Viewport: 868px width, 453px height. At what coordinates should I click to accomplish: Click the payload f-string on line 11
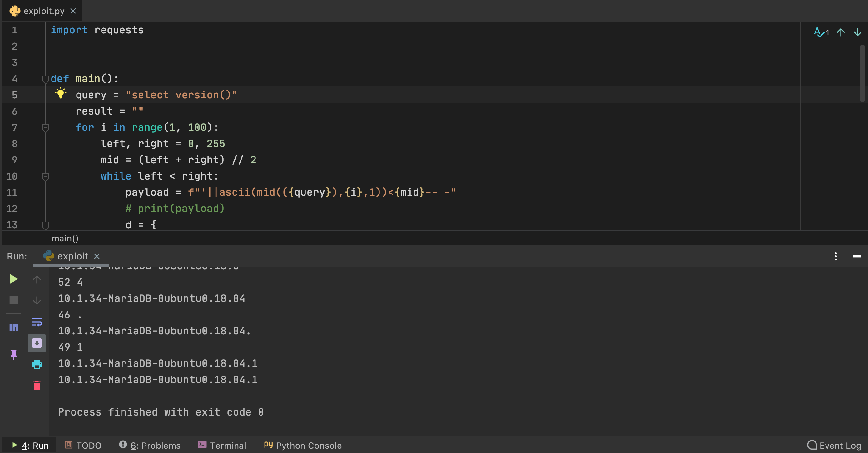[322, 192]
